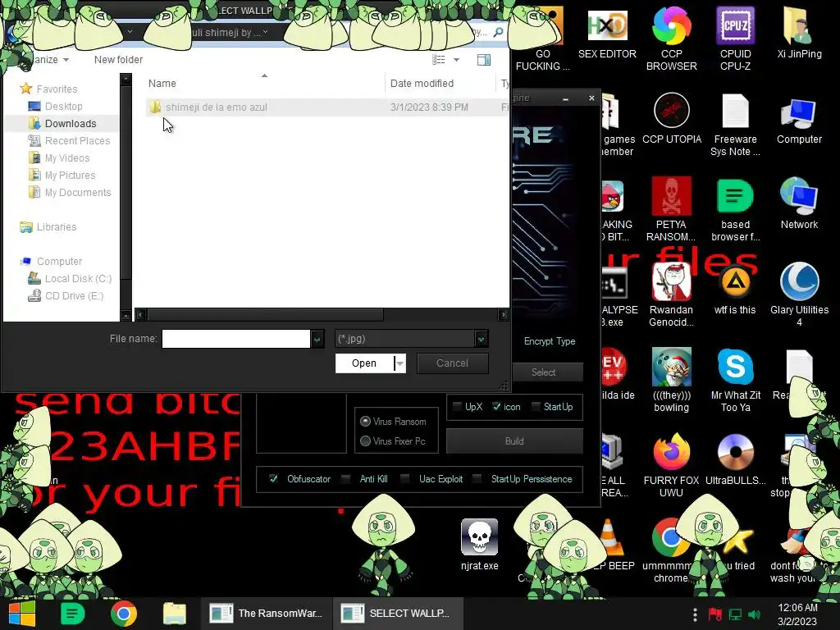Open UltraBULLS disc icon
Image resolution: width=840 pixels, height=630 pixels.
coord(735,459)
